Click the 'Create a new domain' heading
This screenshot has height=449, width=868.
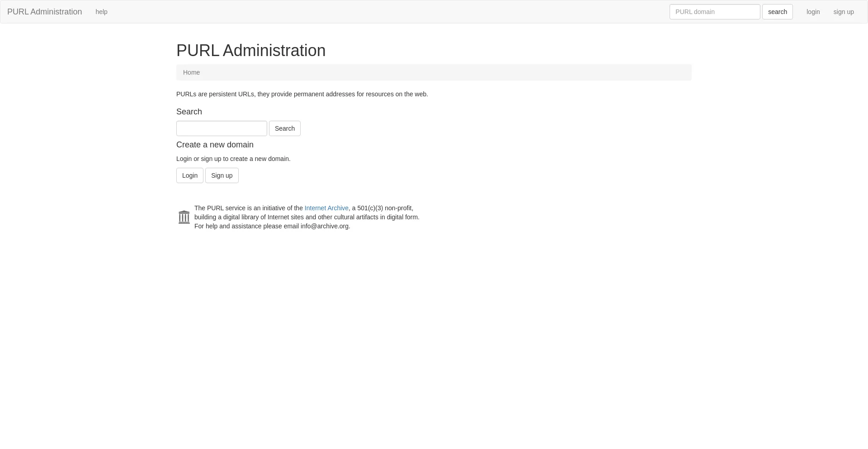click(x=215, y=145)
